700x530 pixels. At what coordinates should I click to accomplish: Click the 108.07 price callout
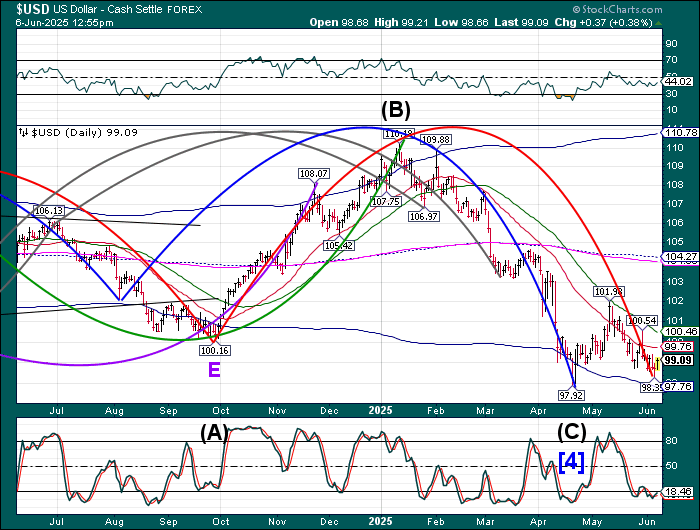point(313,173)
